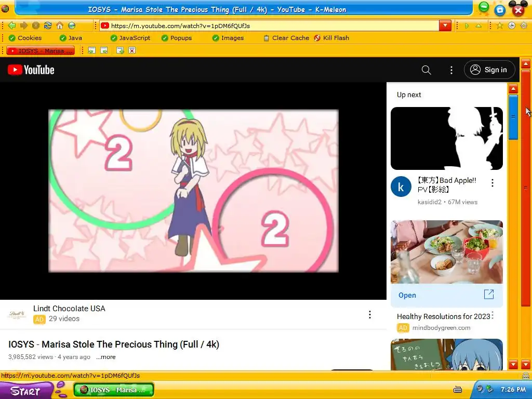
Task: Select the IOSYS - Marisa browser tab
Action: [x=41, y=50]
